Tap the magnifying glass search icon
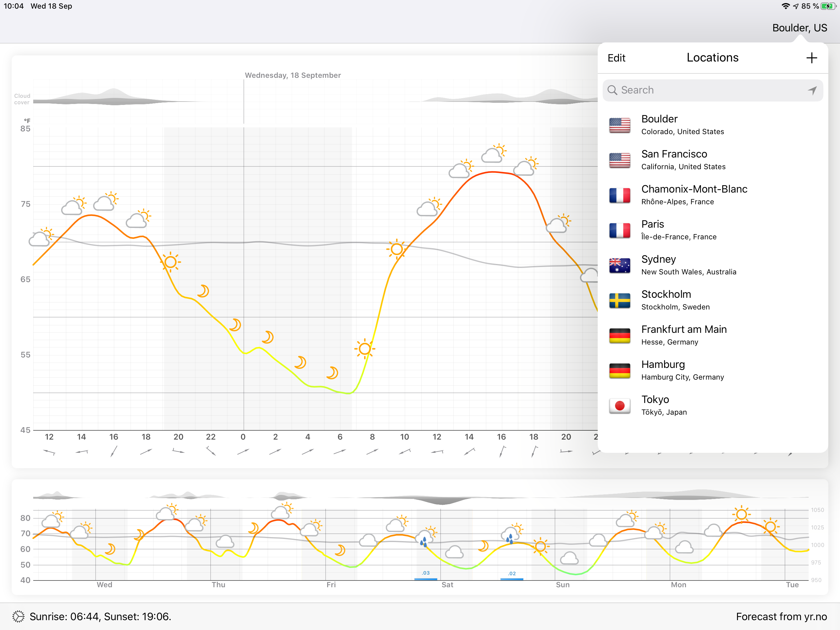The width and height of the screenshot is (840, 630). pyautogui.click(x=612, y=90)
